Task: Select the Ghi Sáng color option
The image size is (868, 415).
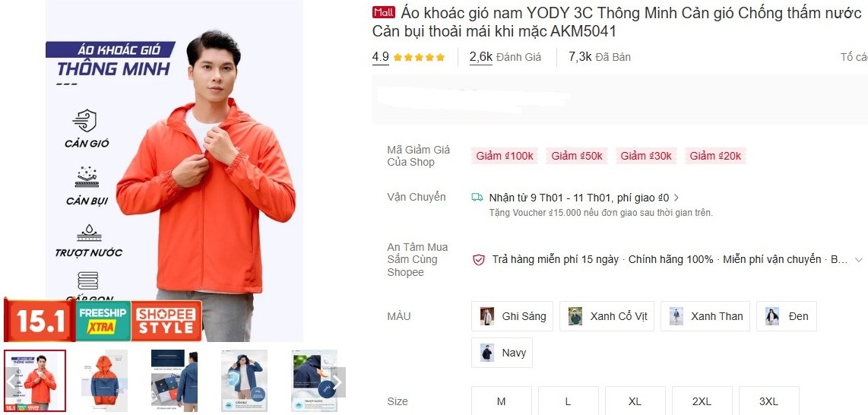Action: click(x=512, y=316)
